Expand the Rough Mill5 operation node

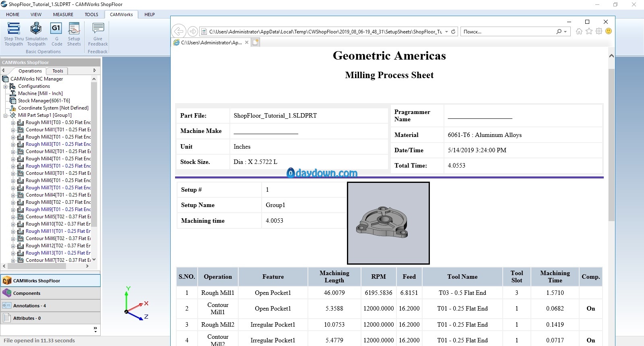point(13,166)
